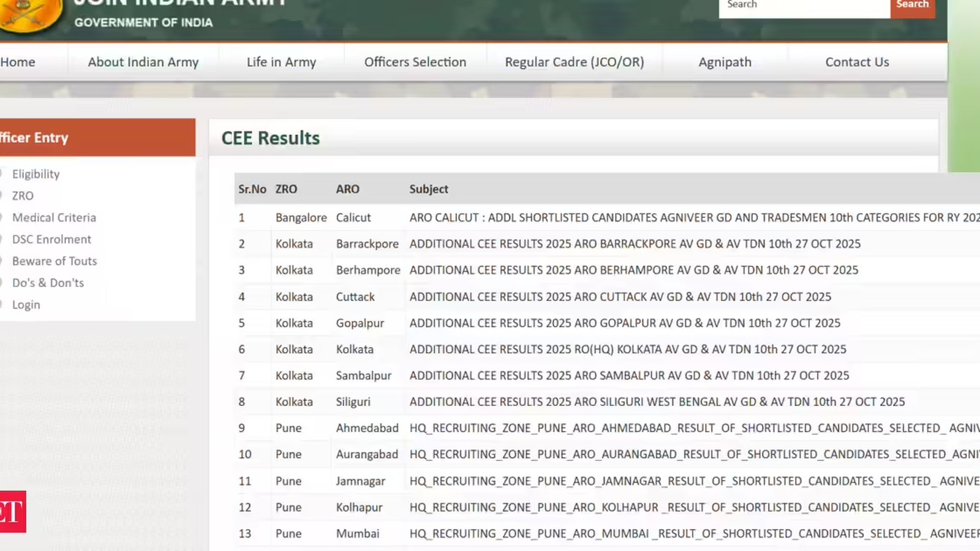Open the Life in Army menu
This screenshot has width=980, height=551.
tap(281, 62)
